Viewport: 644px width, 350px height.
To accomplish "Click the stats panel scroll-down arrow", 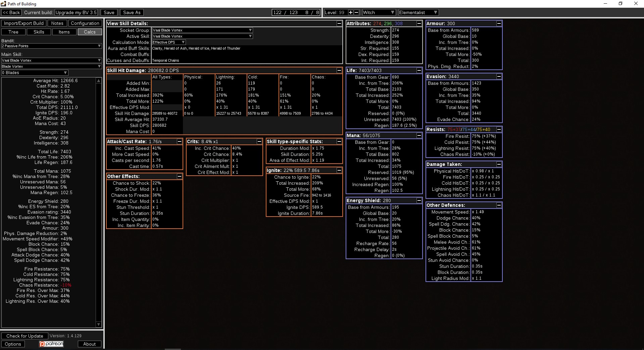I will [x=99, y=325].
